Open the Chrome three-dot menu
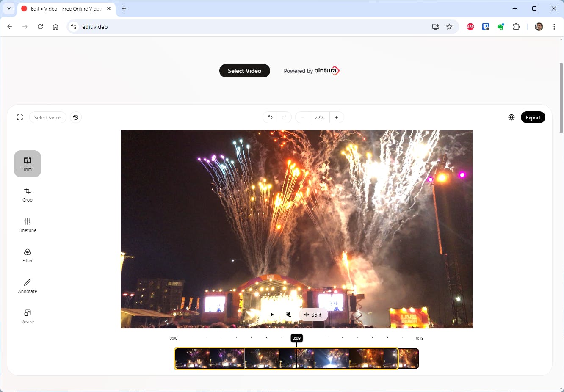Screen dimensions: 564x392 pos(554,27)
